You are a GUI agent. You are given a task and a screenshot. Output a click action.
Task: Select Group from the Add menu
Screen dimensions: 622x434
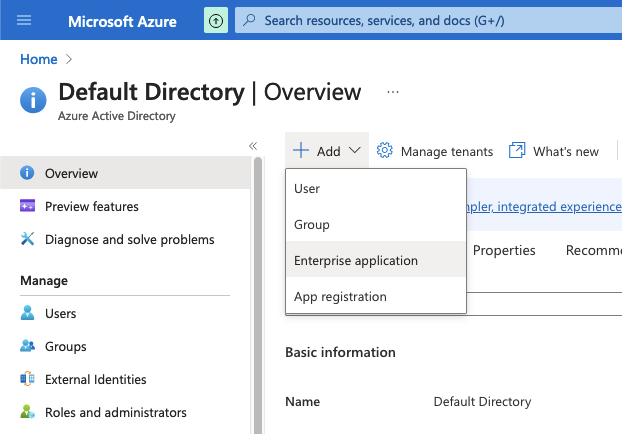pos(312,224)
